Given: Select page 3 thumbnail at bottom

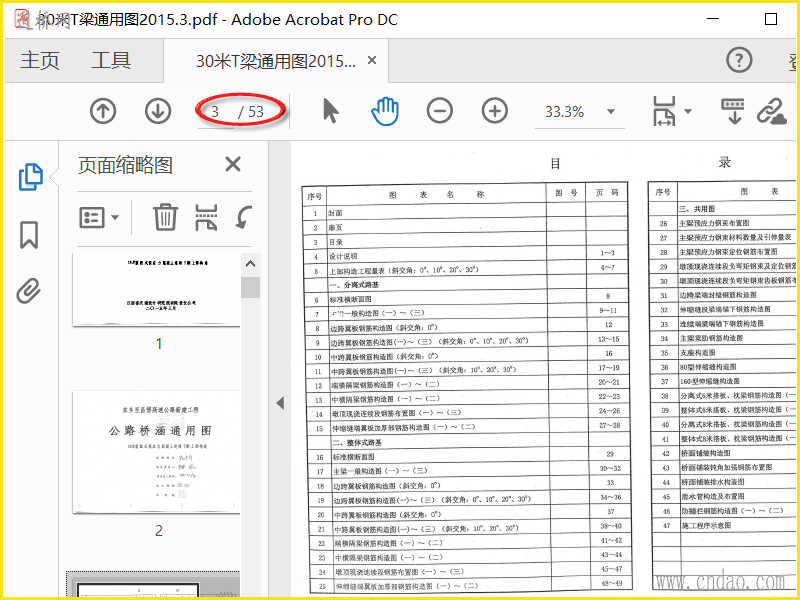Looking at the screenshot, I should coord(153,584).
